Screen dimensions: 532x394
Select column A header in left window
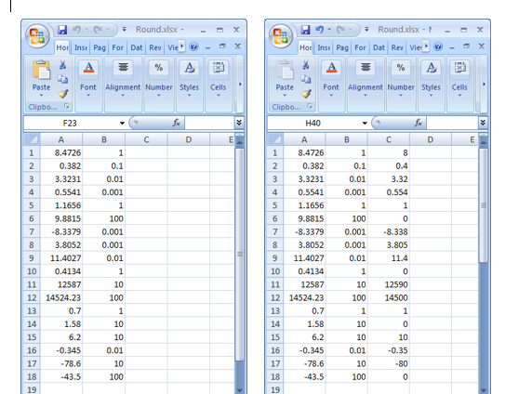[x=61, y=139]
